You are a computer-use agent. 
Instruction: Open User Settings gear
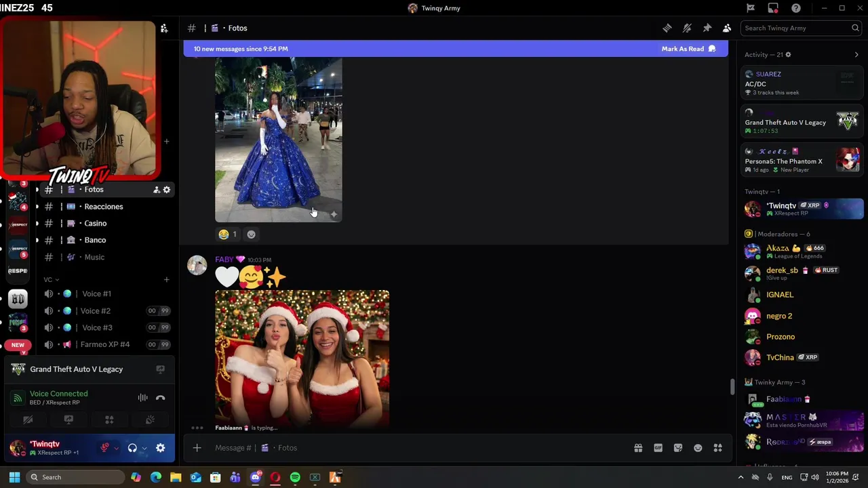161,448
